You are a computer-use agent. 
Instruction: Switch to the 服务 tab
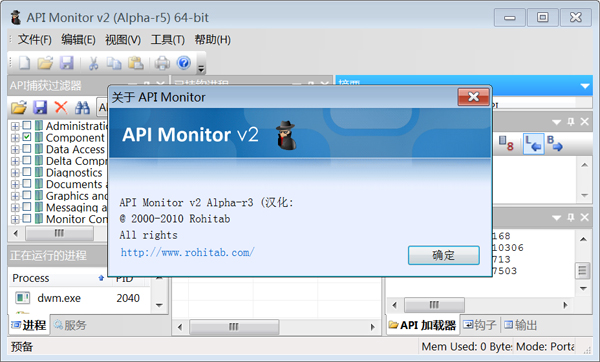70,325
